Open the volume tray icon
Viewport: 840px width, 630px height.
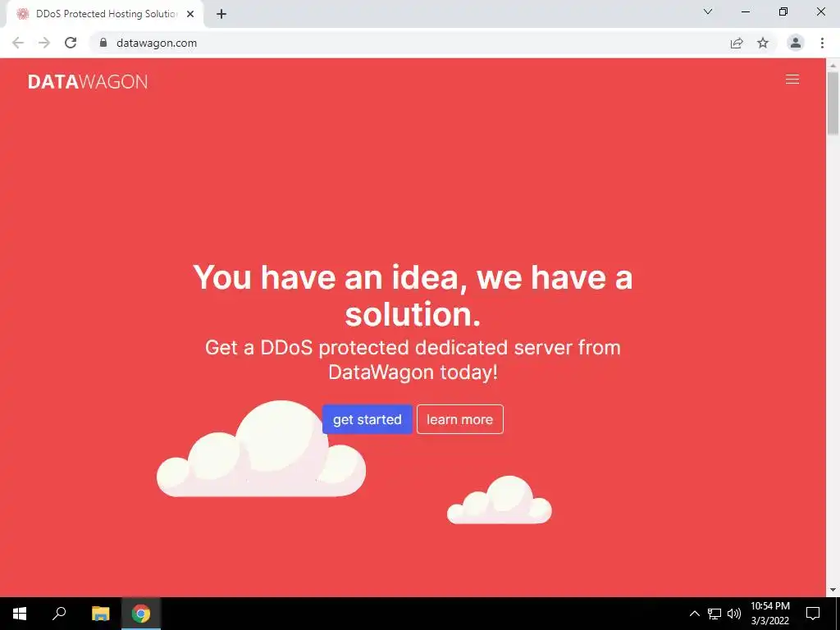coord(734,614)
